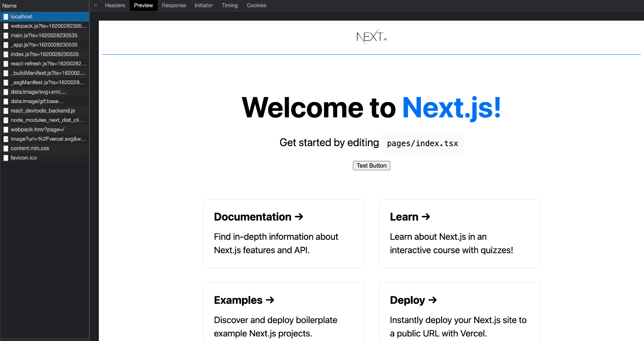Select the _ssgManifest.js request row
The width and height of the screenshot is (644, 341).
tap(45, 83)
